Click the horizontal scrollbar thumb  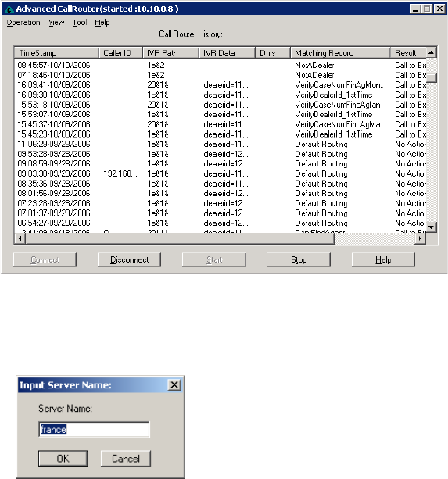tap(180, 238)
